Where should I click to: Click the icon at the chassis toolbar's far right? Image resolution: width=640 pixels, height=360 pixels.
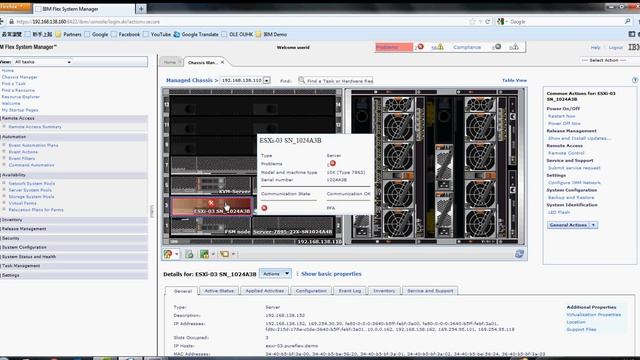click(519, 254)
